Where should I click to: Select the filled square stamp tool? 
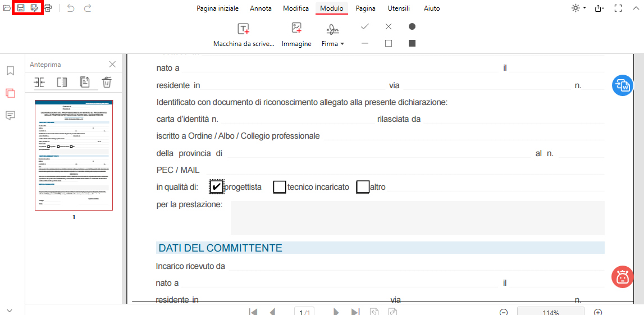tap(412, 43)
